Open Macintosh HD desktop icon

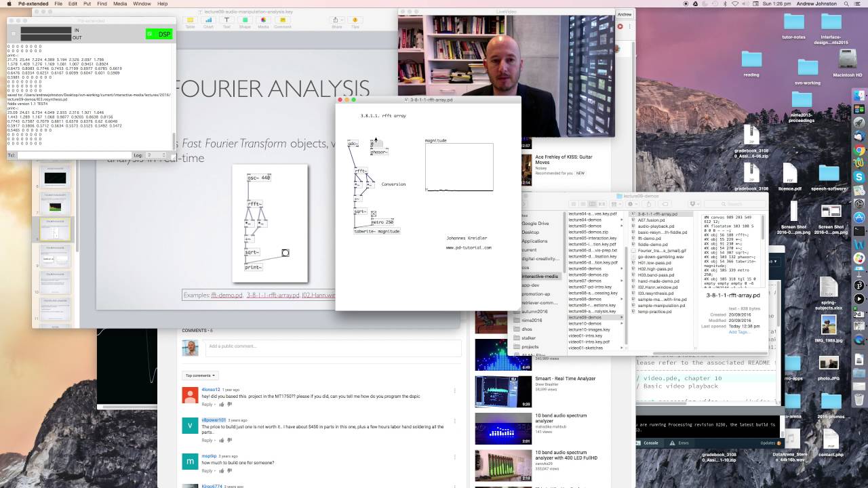pyautogui.click(x=848, y=60)
